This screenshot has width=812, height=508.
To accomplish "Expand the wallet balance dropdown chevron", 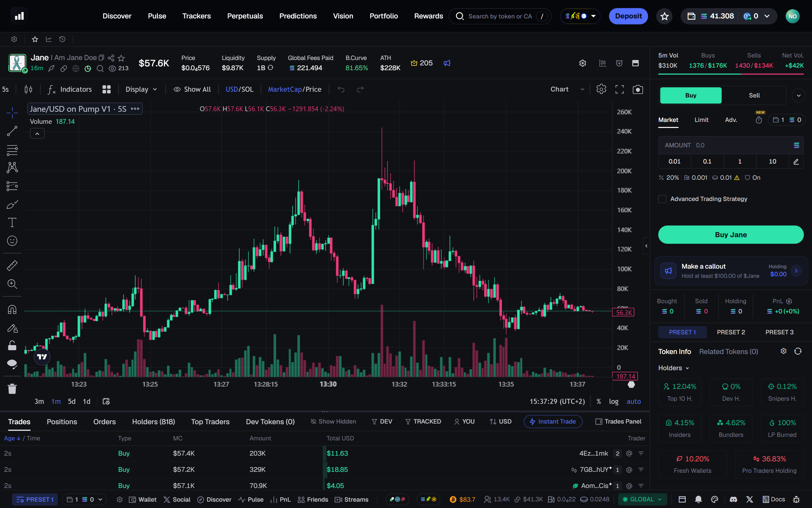I will coord(767,16).
